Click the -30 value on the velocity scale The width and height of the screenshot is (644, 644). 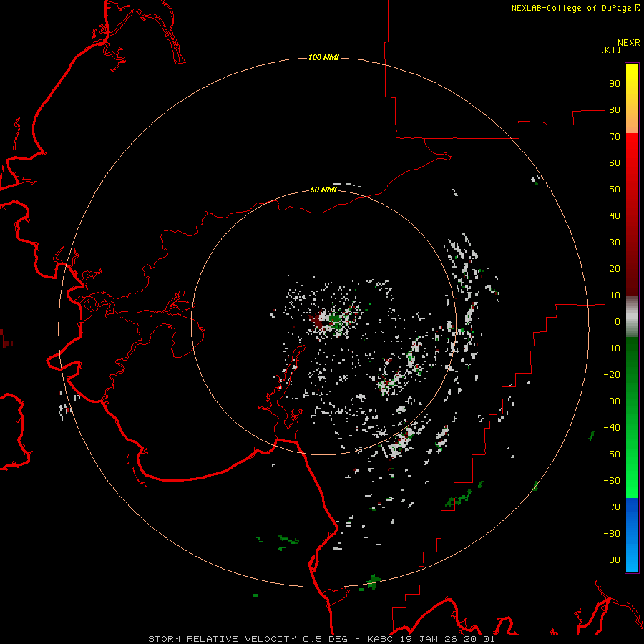click(x=612, y=401)
